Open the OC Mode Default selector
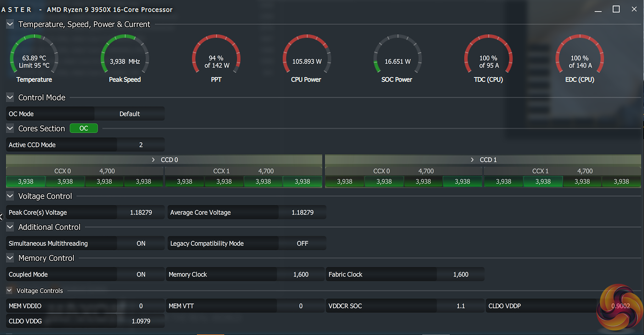This screenshot has height=335, width=644. coord(130,114)
